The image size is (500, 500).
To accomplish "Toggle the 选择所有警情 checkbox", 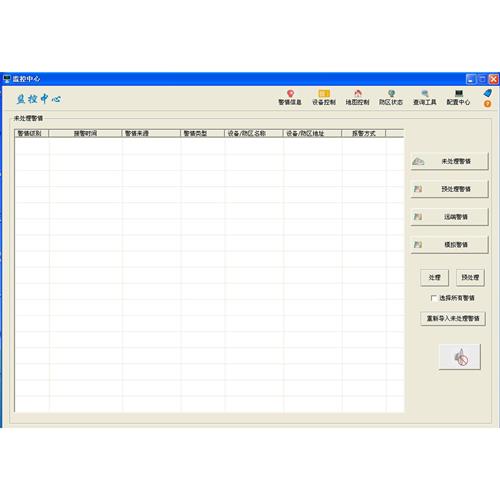I will click(x=434, y=298).
